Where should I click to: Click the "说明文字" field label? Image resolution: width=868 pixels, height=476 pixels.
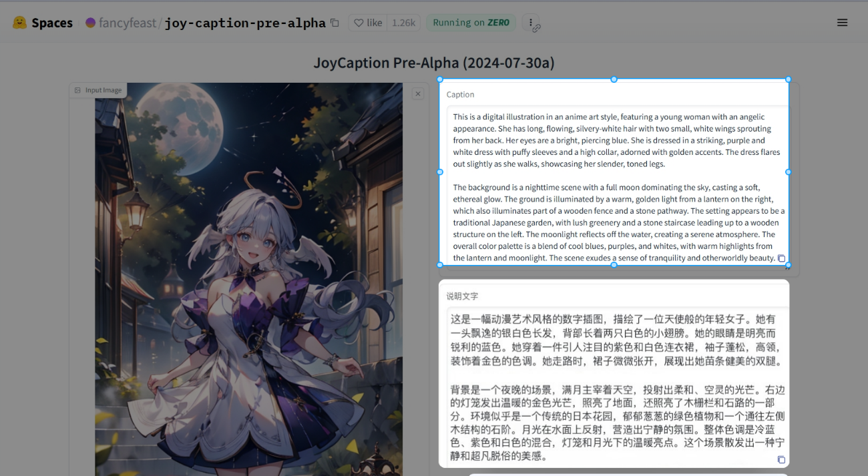tap(462, 296)
